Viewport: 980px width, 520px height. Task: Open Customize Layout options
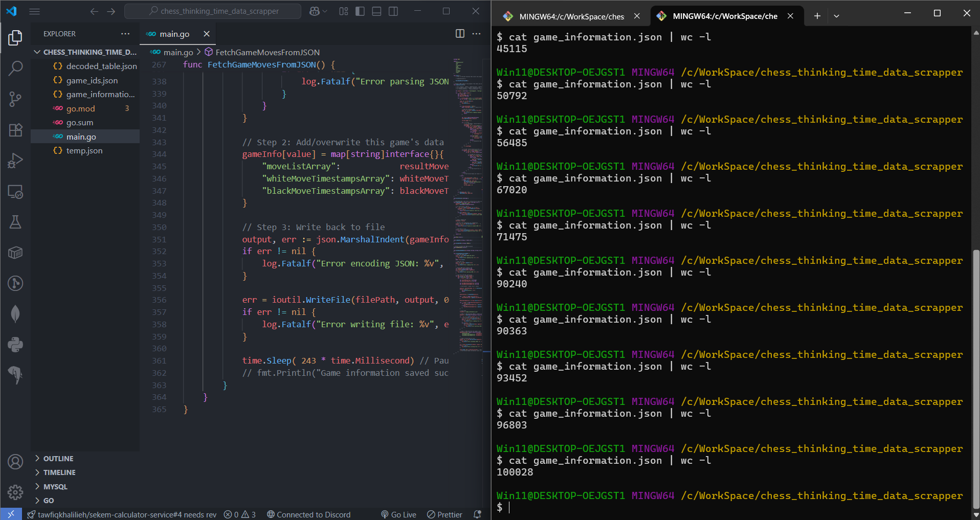[x=344, y=11]
